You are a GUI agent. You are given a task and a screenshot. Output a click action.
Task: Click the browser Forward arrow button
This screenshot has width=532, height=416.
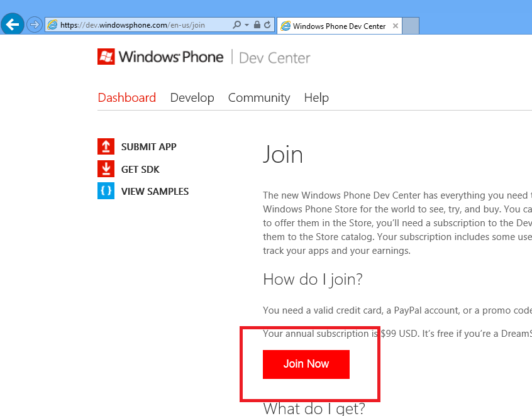[34, 25]
